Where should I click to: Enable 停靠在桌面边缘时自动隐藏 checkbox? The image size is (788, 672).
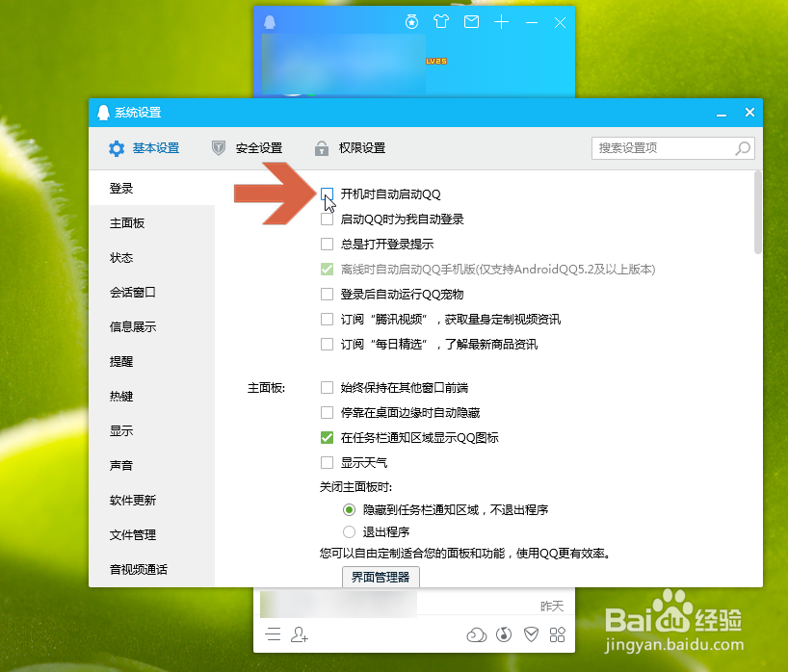(328, 413)
